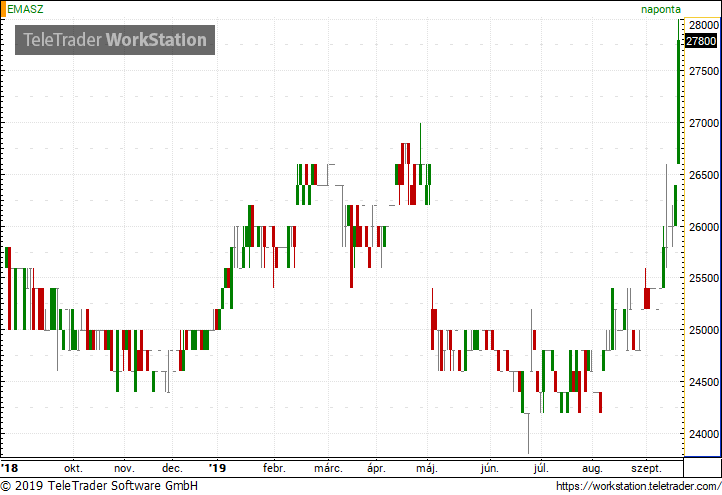
Task: Click the '19 year label on time axis
Action: click(x=217, y=468)
